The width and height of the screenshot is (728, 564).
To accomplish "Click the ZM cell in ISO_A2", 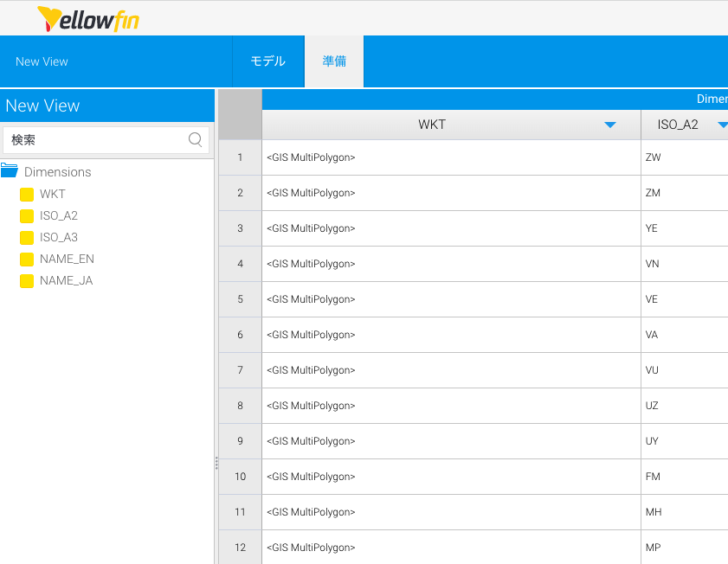I will [685, 193].
